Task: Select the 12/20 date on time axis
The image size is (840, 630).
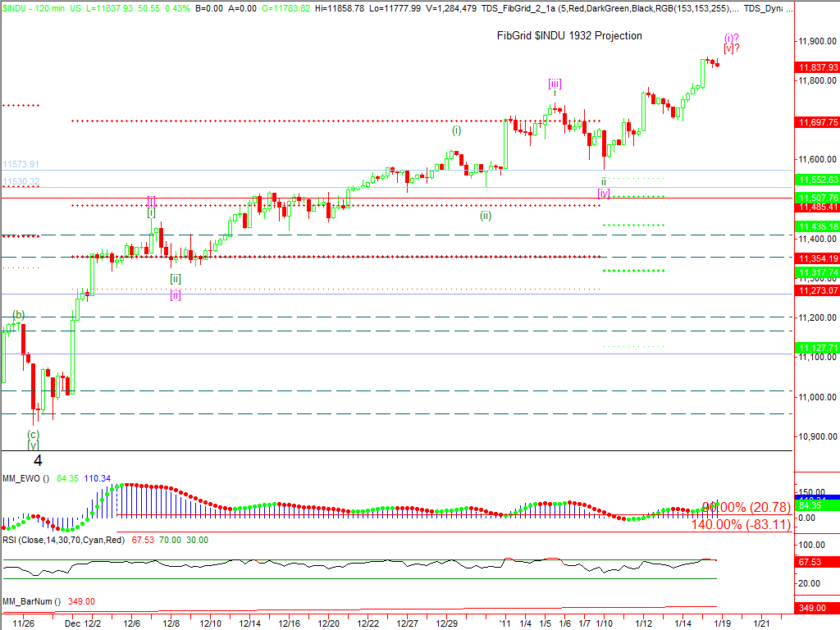Action: point(327,623)
